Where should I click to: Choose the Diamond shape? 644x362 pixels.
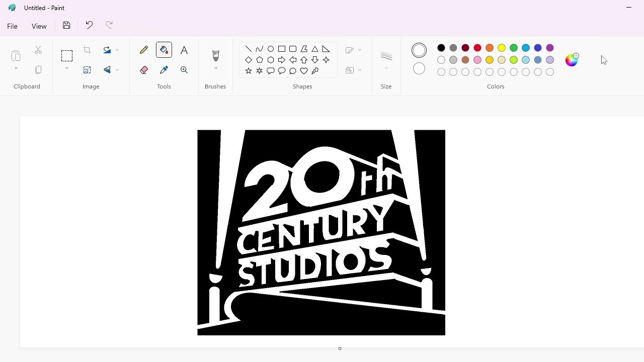click(249, 60)
